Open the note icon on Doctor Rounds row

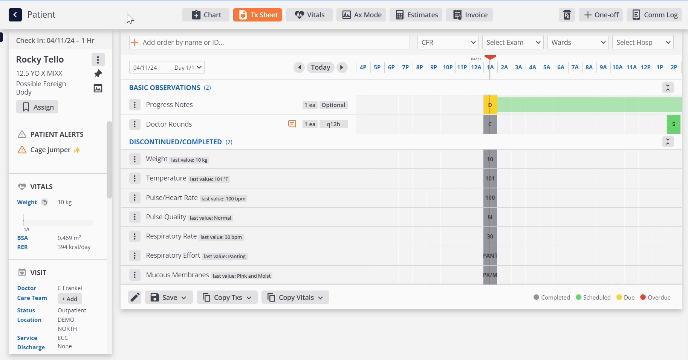click(x=292, y=124)
